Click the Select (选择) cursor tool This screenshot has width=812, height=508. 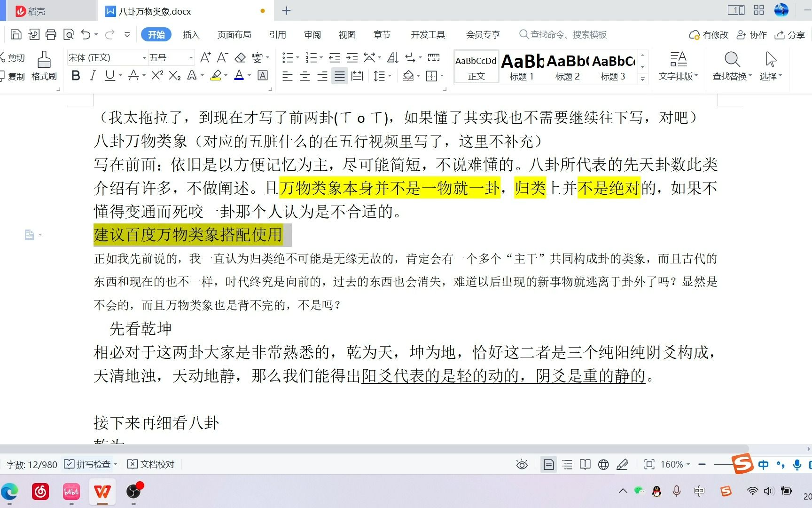coord(771,66)
